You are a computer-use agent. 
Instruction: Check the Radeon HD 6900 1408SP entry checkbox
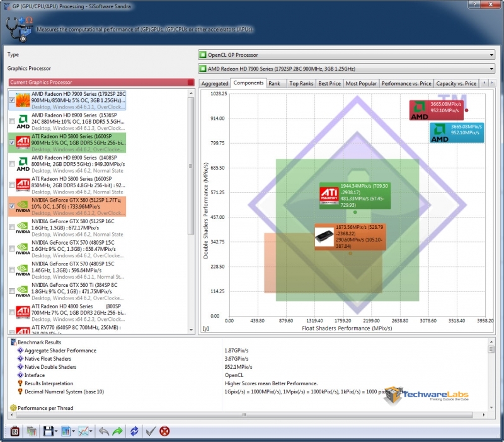(12, 164)
